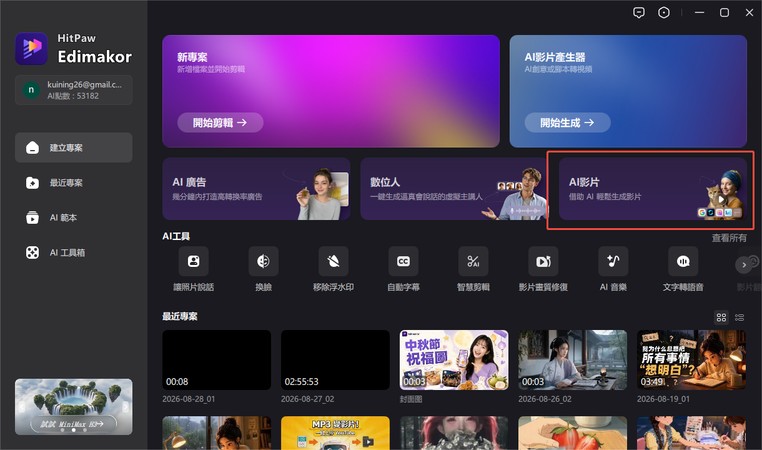Expand AI tools with the right arrow
This screenshot has width=762, height=450.
click(743, 265)
